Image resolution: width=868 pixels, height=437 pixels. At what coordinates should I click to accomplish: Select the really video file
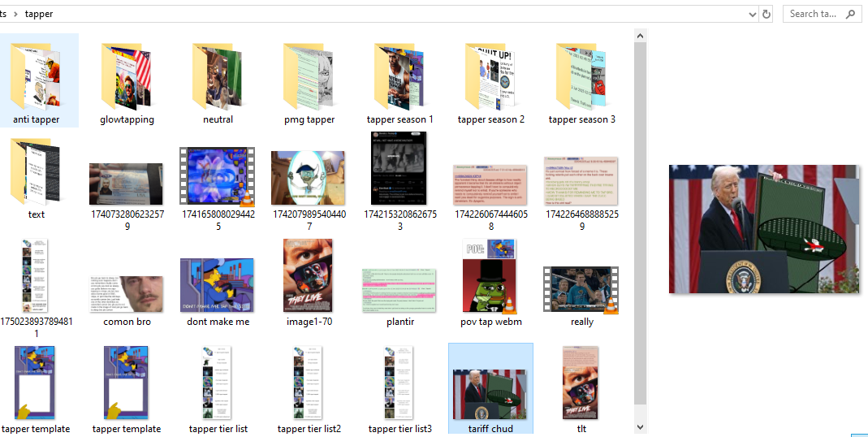coord(582,290)
